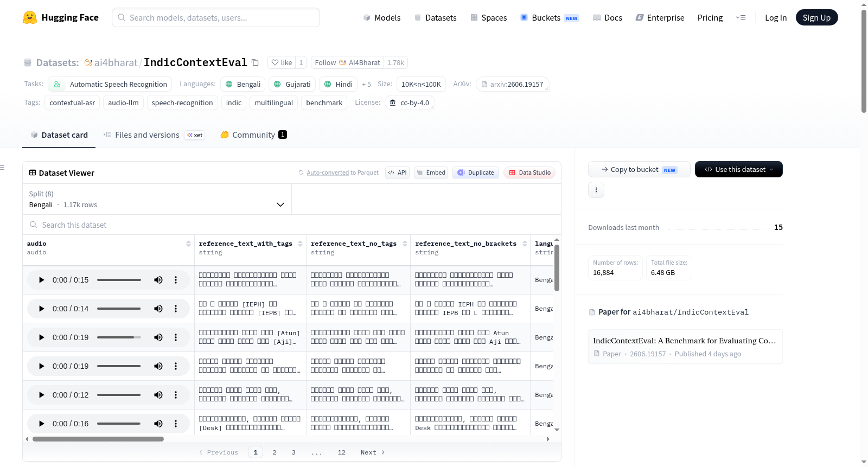Image resolution: width=868 pixels, height=467 pixels.
Task: Show the +5 more languages
Action: [x=366, y=84]
